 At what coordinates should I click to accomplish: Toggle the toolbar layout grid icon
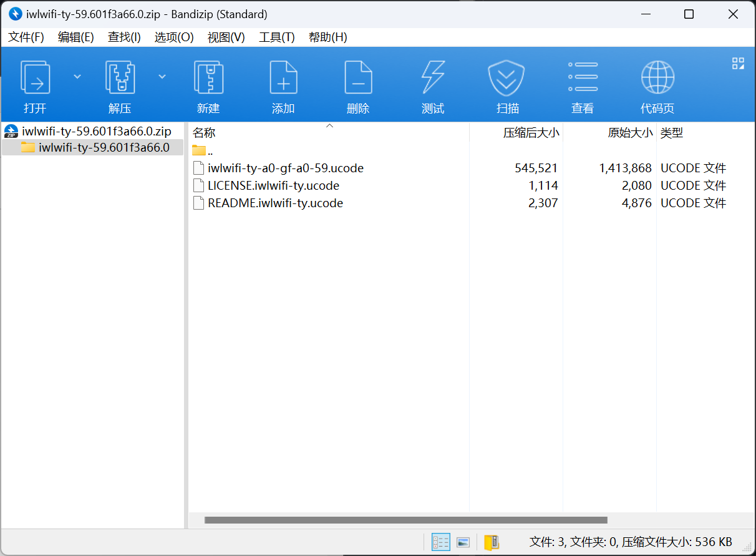[x=738, y=63]
